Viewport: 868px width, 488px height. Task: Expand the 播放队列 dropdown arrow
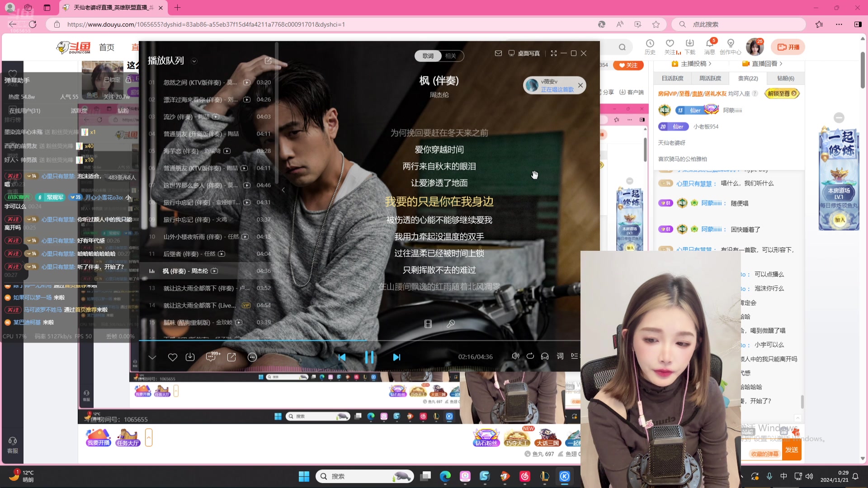point(194,61)
